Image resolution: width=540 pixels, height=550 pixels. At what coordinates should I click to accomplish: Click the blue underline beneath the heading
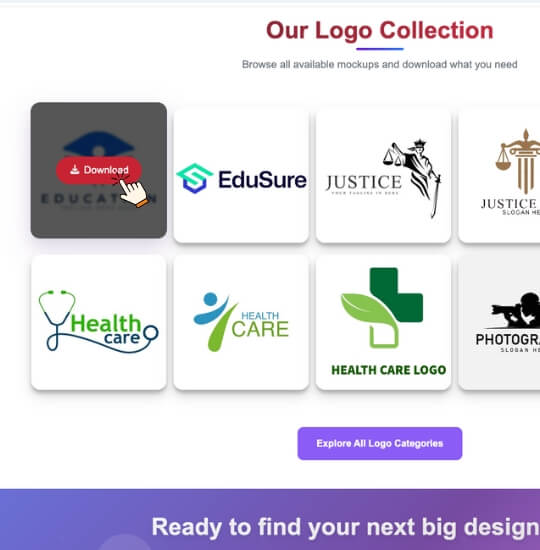click(380, 49)
